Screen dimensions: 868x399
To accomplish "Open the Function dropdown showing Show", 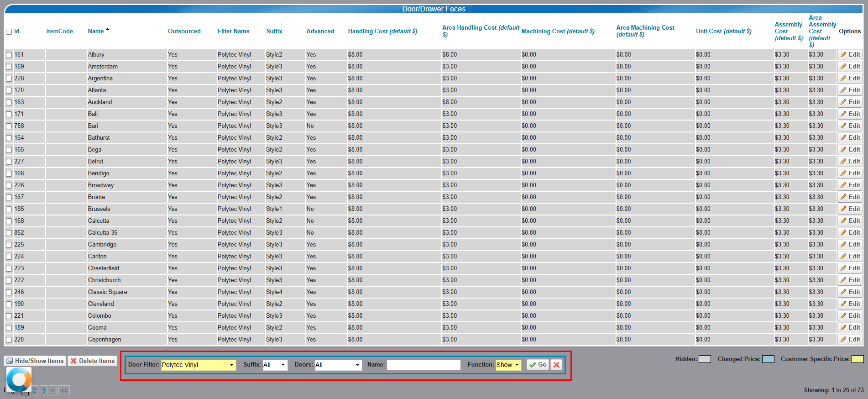I will 508,365.
